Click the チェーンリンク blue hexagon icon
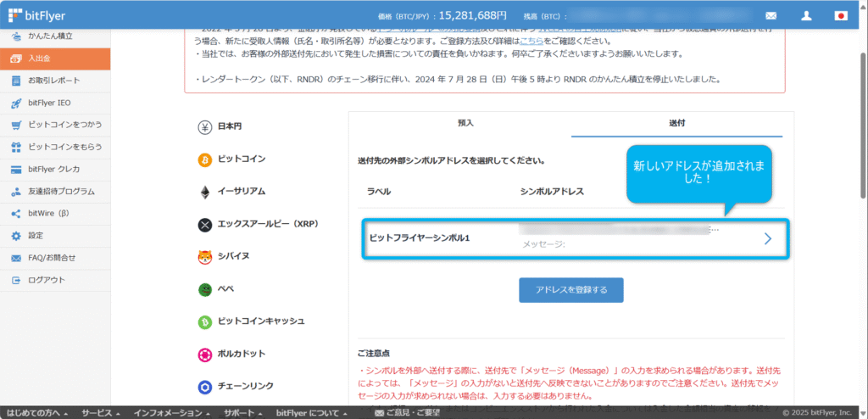This screenshot has width=868, height=419. coord(205,387)
